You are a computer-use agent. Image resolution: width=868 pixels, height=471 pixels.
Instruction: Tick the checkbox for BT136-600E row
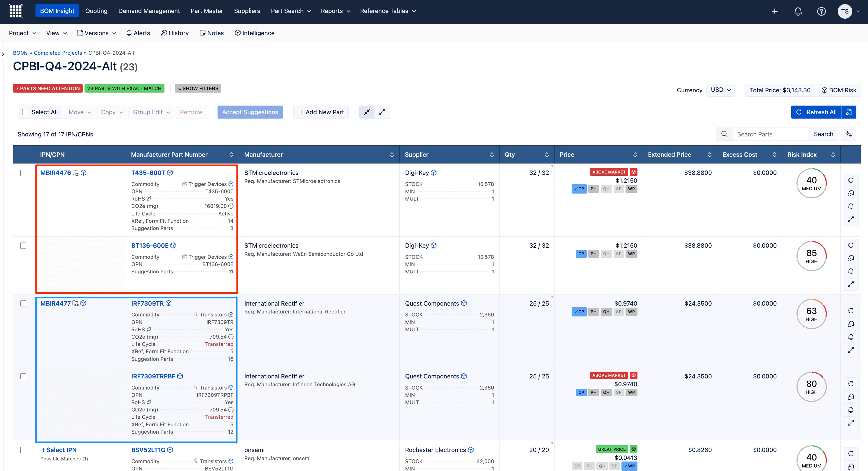pos(23,246)
